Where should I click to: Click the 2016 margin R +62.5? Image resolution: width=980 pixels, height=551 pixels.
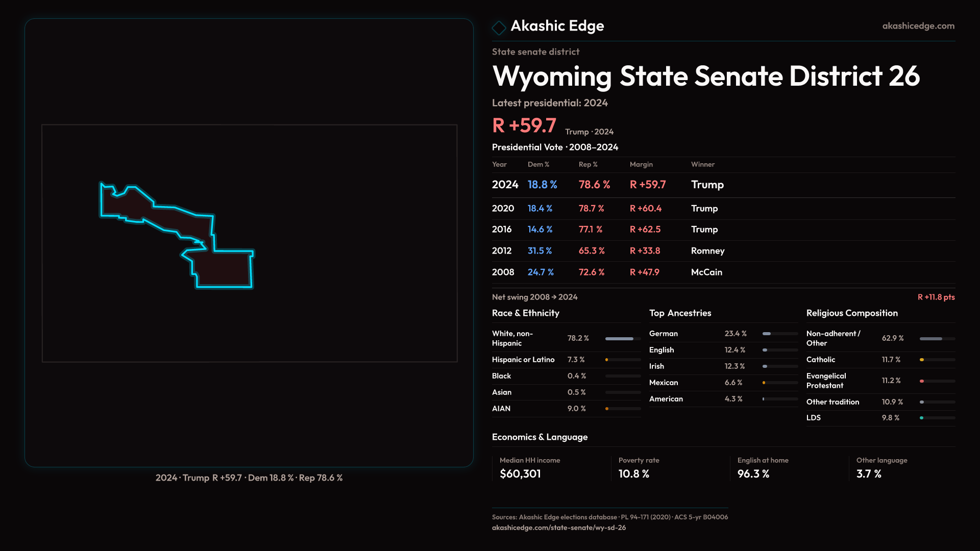pyautogui.click(x=645, y=230)
